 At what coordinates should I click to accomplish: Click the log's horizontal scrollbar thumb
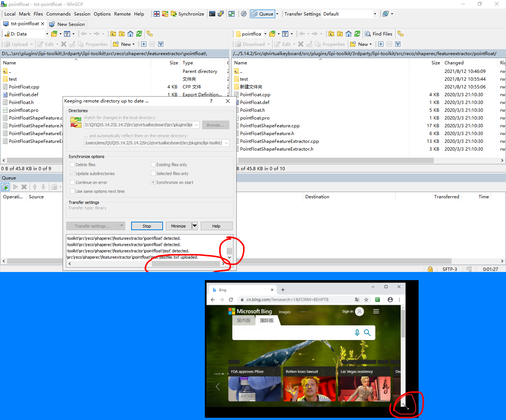click(185, 264)
